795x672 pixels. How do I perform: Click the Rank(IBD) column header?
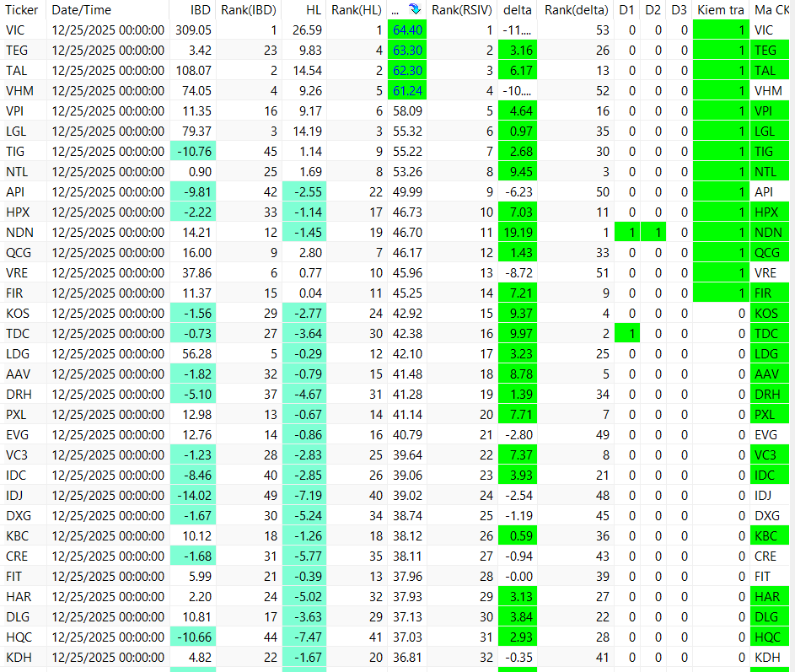click(249, 9)
